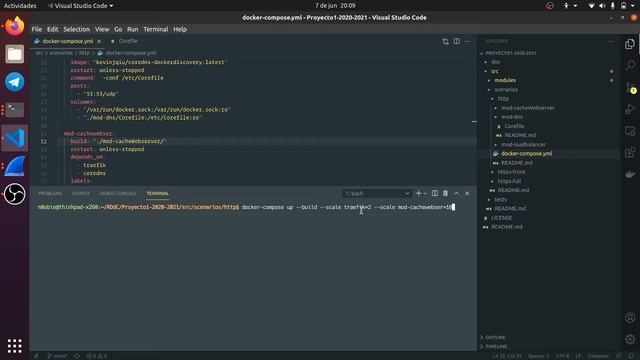Open editor More Actions ellipsis
The width and height of the screenshot is (640, 360).
[467, 41]
